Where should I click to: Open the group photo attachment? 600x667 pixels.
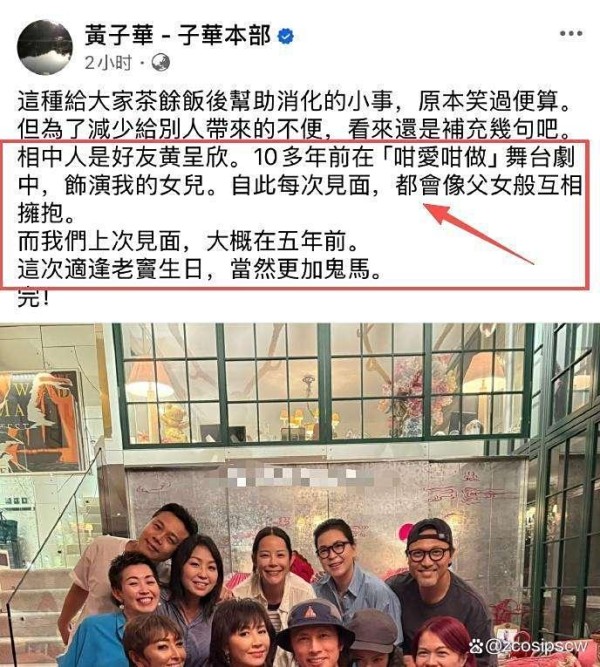tap(300, 495)
